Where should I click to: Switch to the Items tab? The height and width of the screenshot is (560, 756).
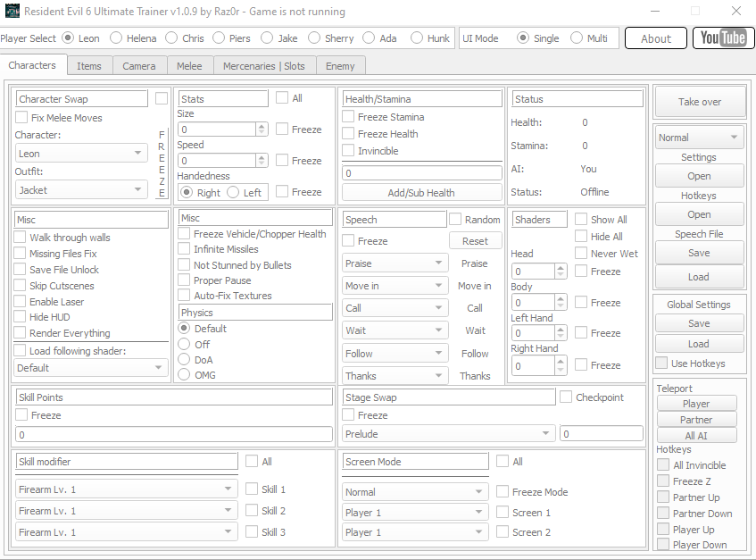pos(89,66)
